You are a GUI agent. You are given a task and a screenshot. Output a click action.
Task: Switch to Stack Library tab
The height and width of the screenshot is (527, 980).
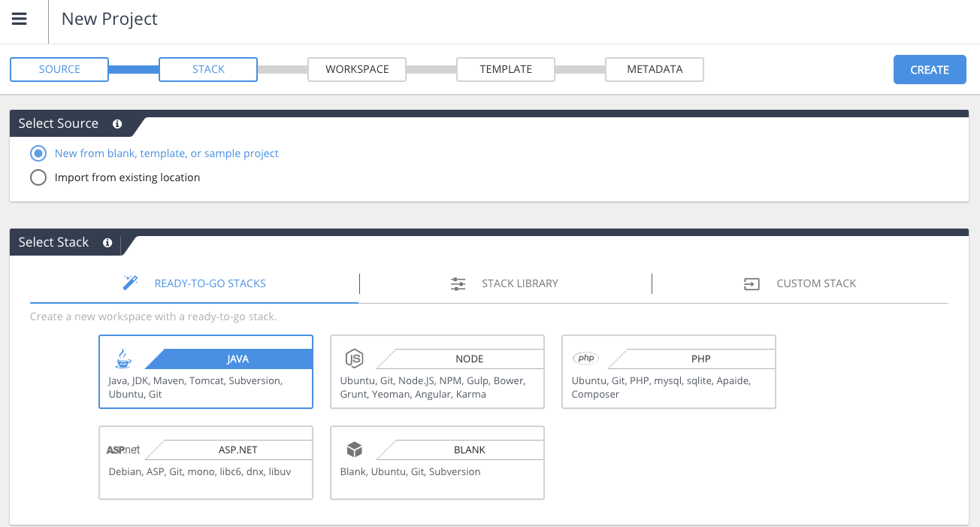(x=505, y=283)
